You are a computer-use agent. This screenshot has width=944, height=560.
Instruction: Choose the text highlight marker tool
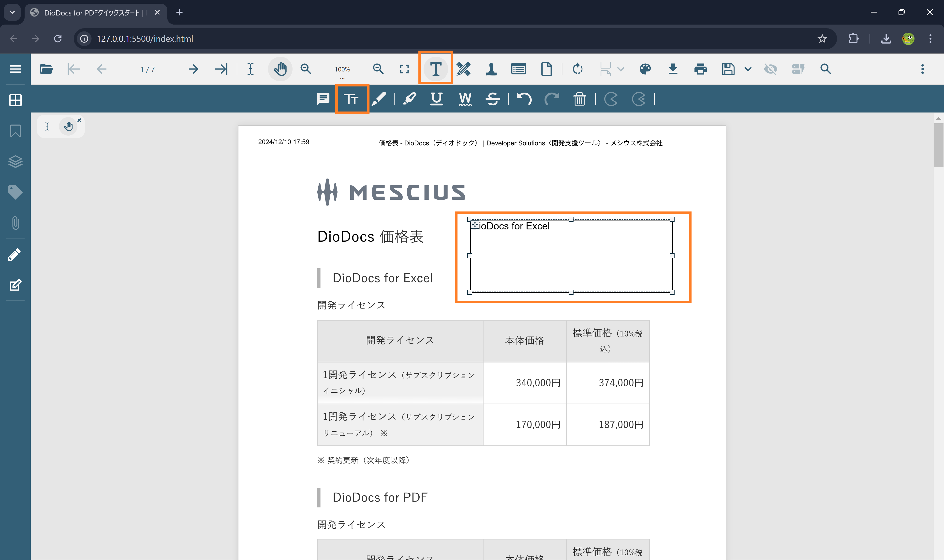410,99
